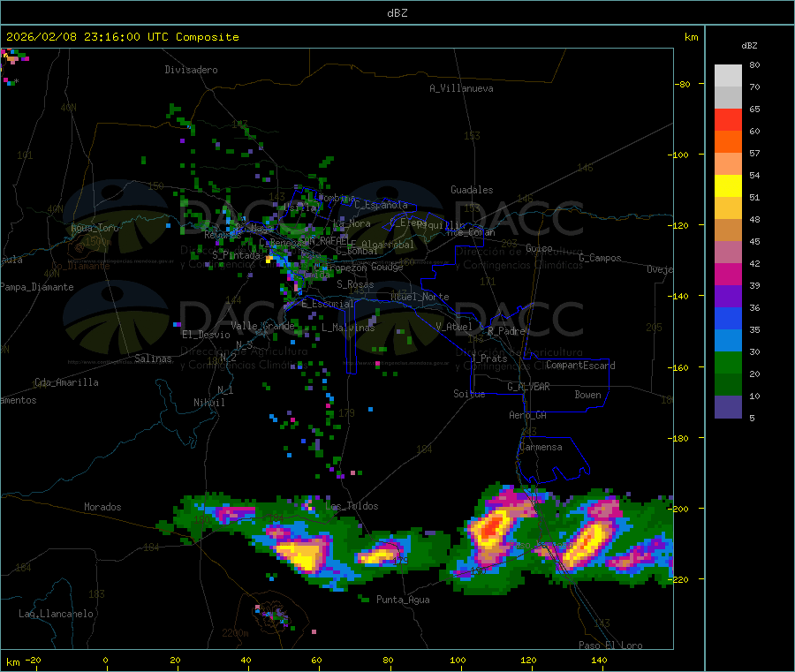The image size is (795, 672).
Task: Click the orange 57 dBZ legend swatch
Action: pyautogui.click(x=728, y=142)
